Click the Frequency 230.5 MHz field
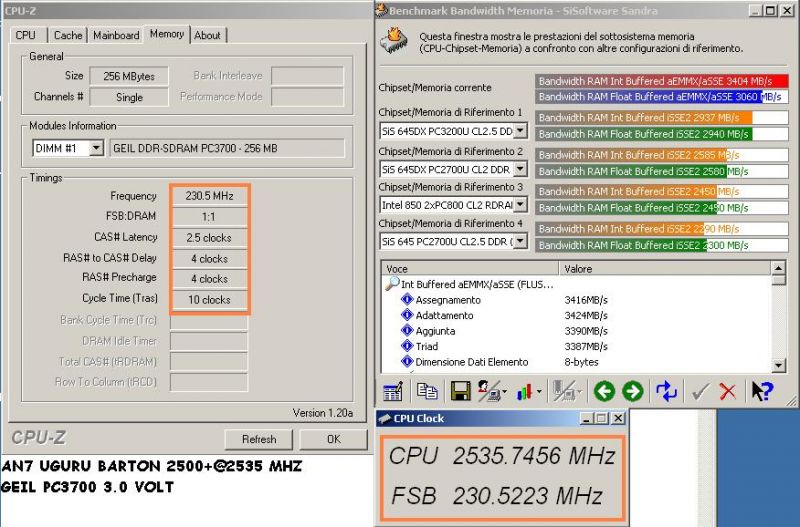The width and height of the screenshot is (800, 527). pos(209,196)
